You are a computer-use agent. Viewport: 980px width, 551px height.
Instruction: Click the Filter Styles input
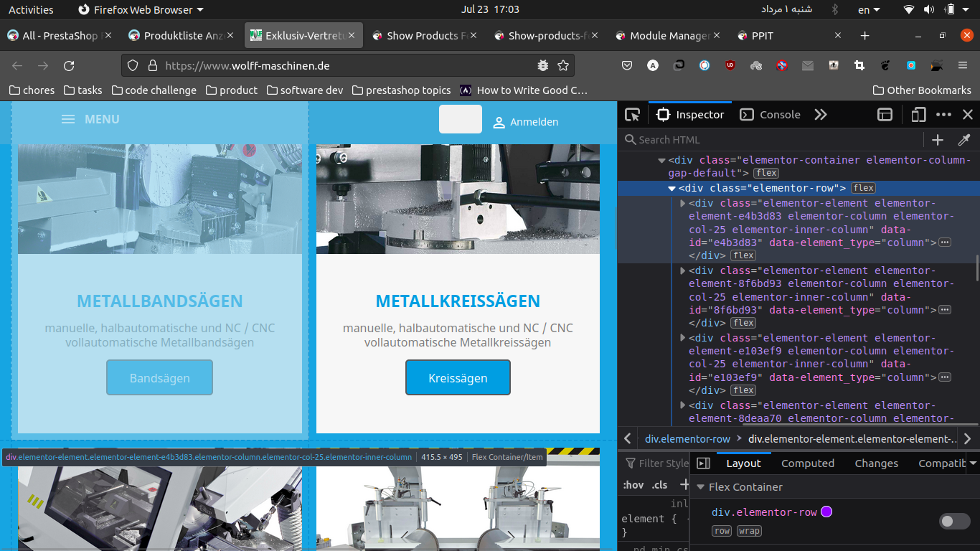pos(656,463)
